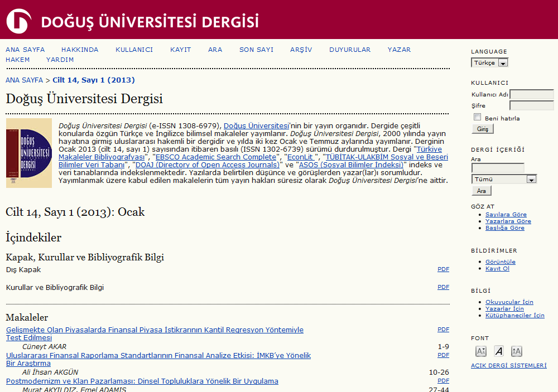Viewport: 558px width, 392px height.
Task: Focus the Kullanıcı Adı input field
Action: click(x=532, y=94)
